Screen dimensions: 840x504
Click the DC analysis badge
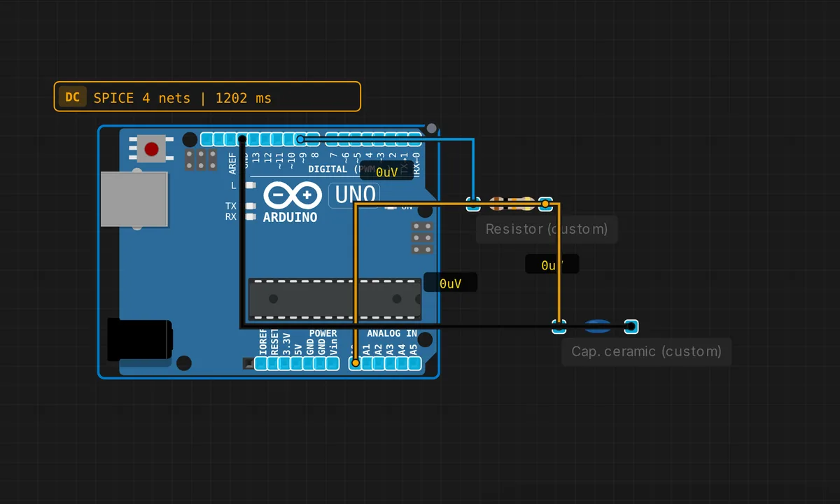[x=73, y=97]
